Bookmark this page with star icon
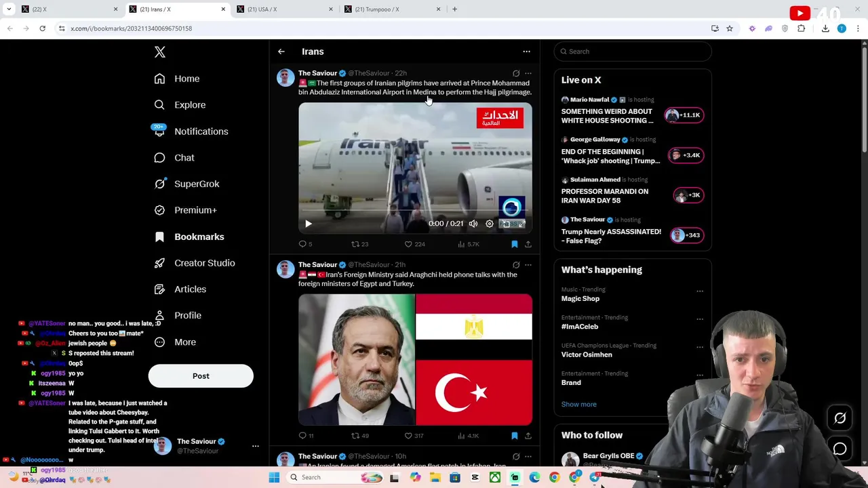Viewport: 868px width, 488px height. (730, 28)
